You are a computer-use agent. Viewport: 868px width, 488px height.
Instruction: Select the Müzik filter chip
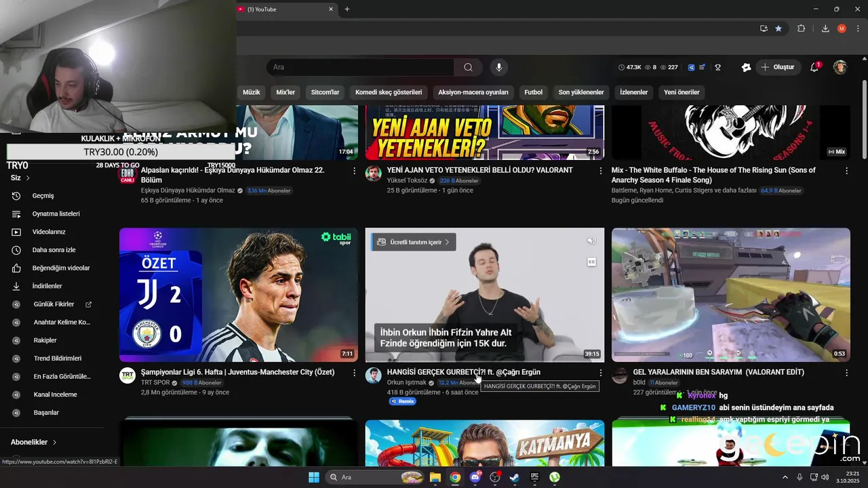point(252,92)
